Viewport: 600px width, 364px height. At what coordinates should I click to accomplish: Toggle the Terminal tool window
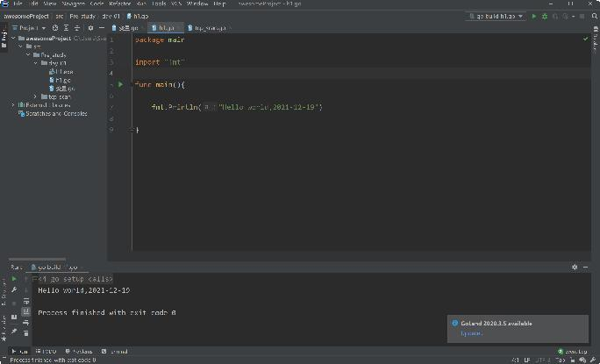117,351
